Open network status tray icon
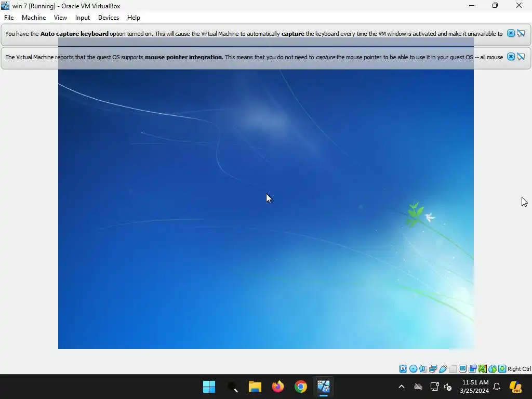Image resolution: width=532 pixels, height=399 pixels. (x=435, y=387)
